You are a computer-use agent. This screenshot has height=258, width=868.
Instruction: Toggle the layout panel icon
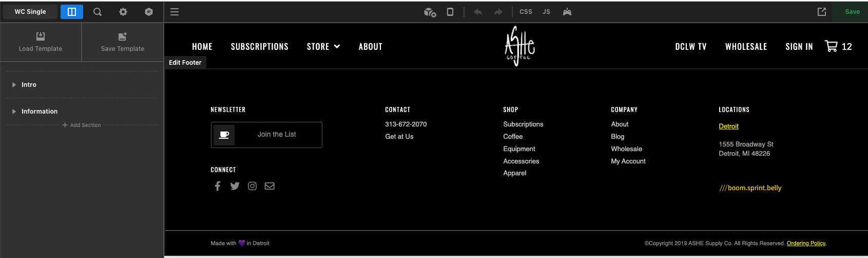72,12
